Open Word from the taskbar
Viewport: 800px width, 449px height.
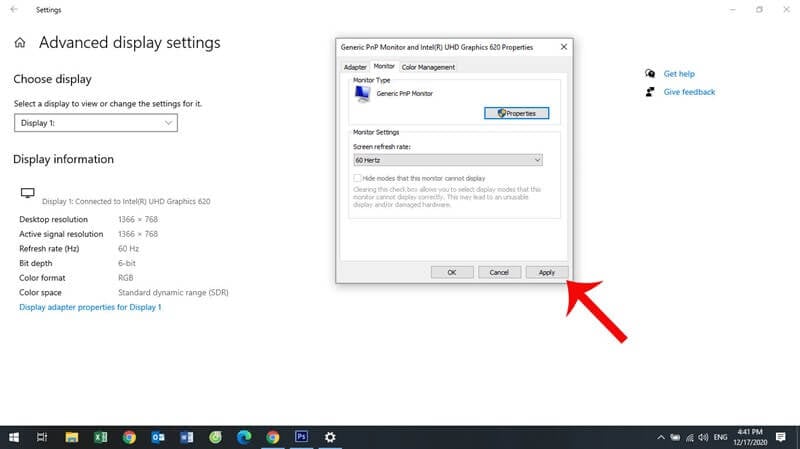click(x=187, y=437)
